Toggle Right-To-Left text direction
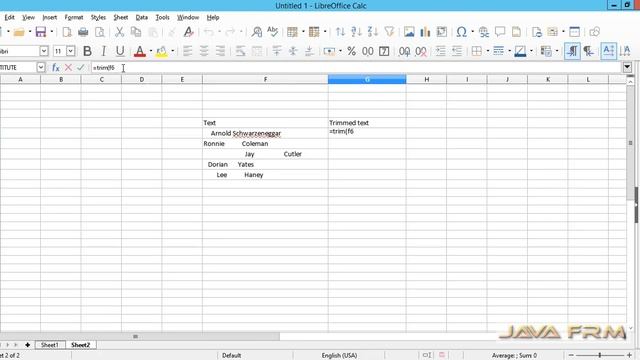Screen dimensions: 640x360 coord(589,51)
